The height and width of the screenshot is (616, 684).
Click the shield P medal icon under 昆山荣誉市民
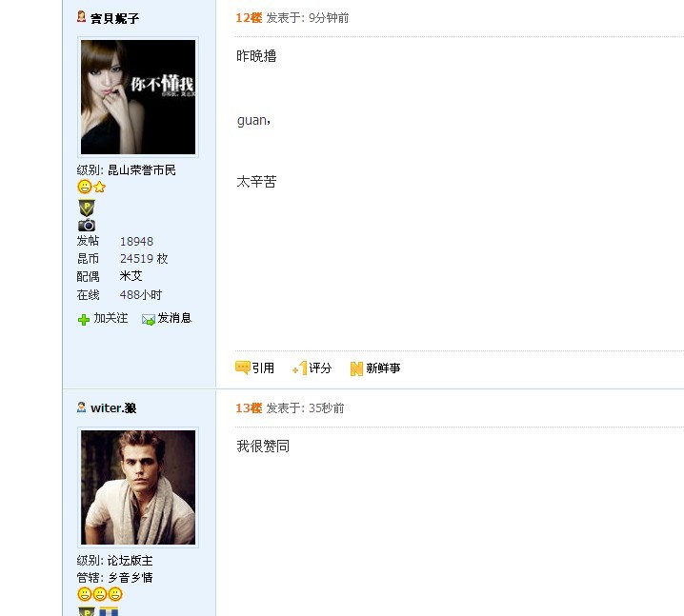pyautogui.click(x=87, y=208)
